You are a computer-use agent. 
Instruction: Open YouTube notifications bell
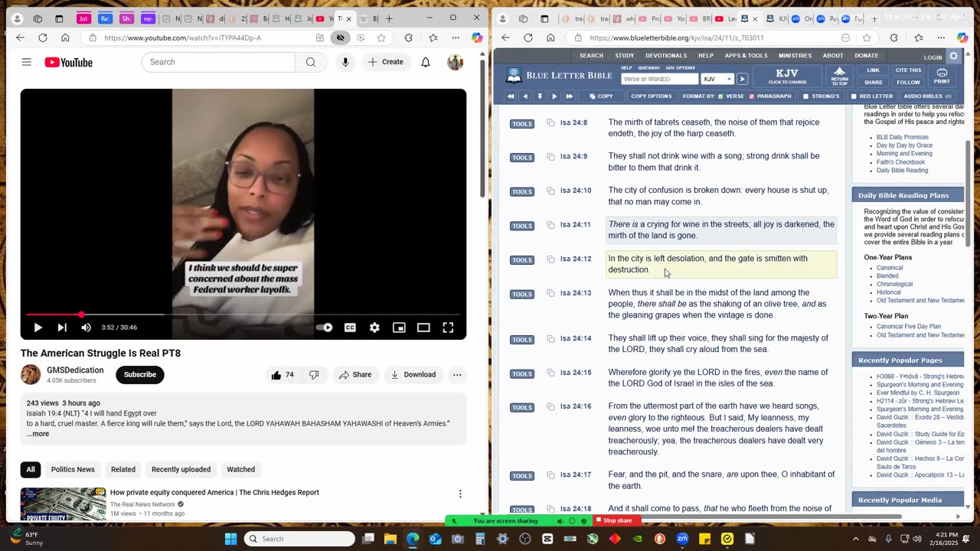pos(426,62)
